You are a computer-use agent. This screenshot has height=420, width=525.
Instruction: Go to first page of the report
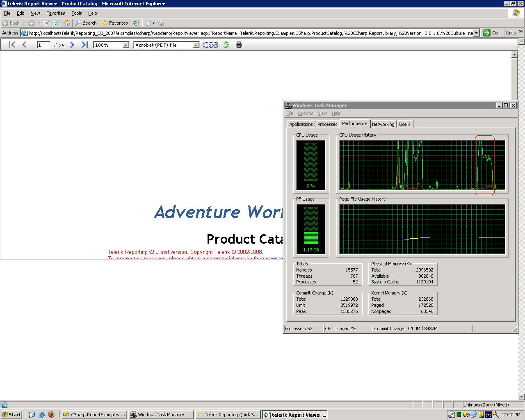point(12,45)
